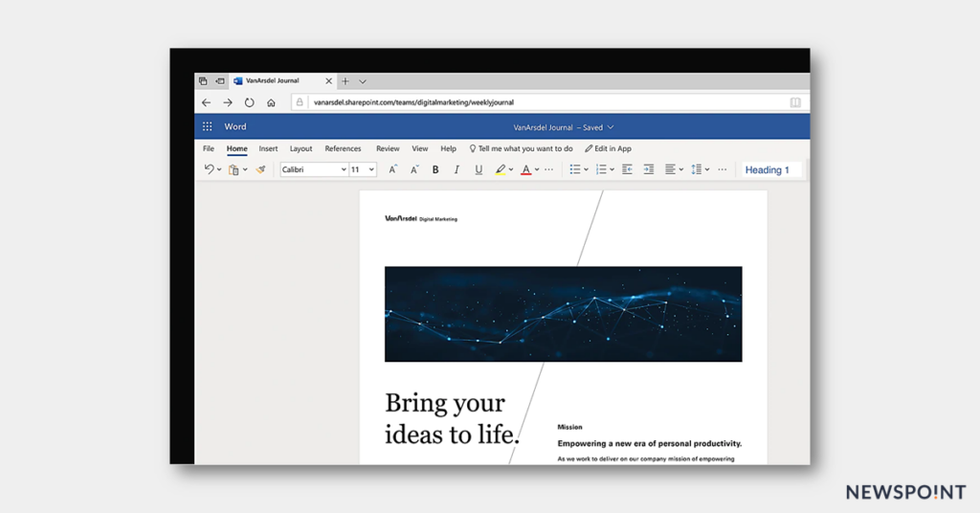Click the paragraph alignment icon

(x=670, y=169)
